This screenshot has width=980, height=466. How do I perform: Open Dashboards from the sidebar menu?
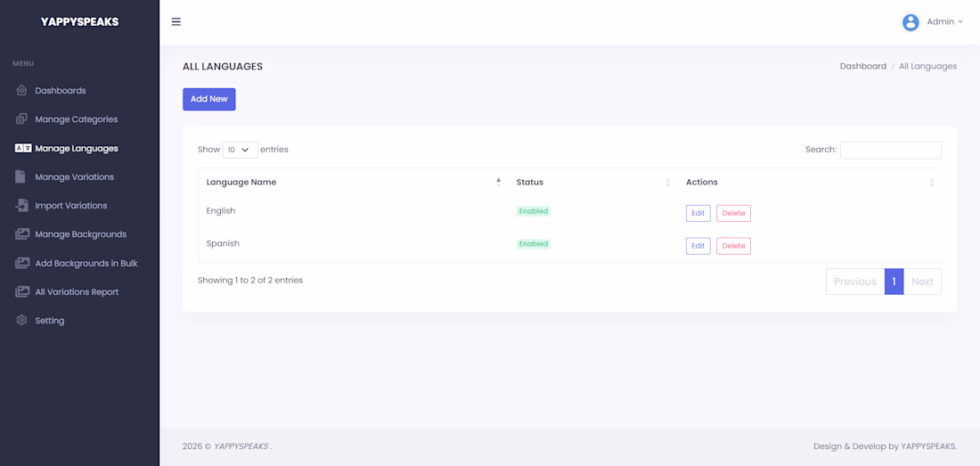coord(61,91)
